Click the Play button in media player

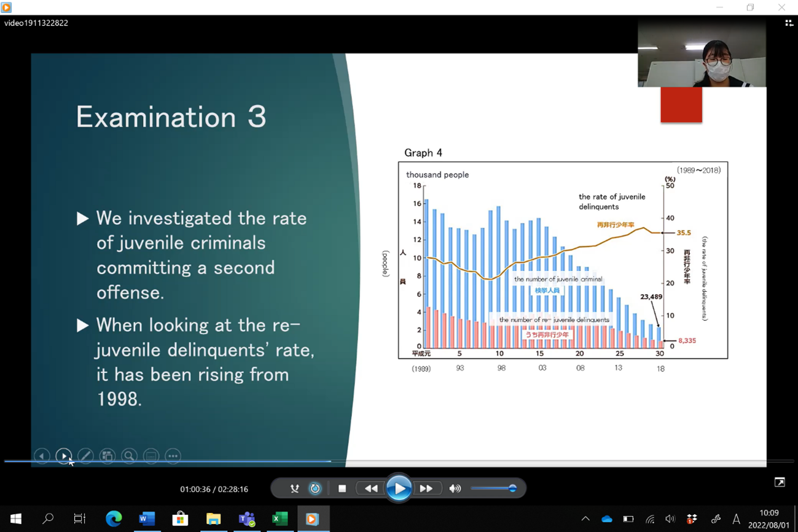point(399,489)
